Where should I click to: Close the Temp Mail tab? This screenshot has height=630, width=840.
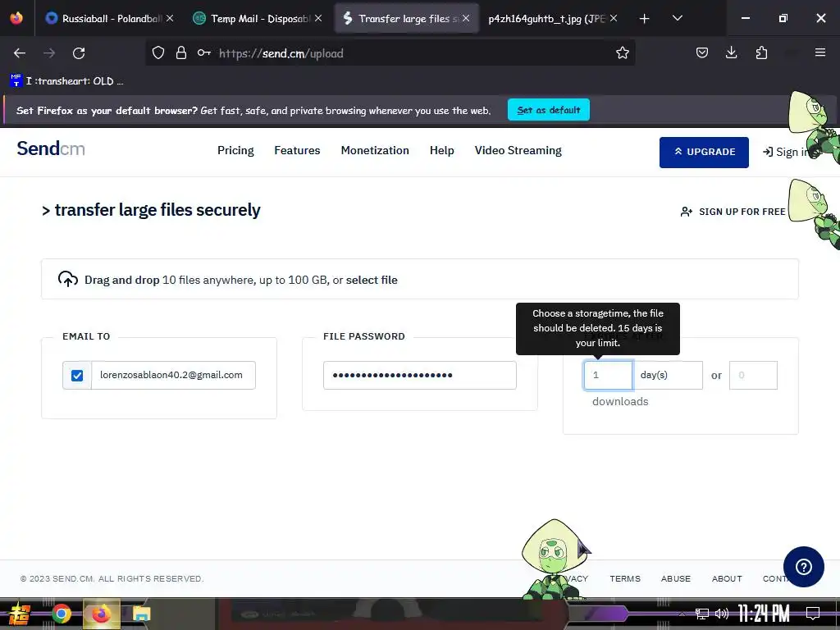click(318, 18)
